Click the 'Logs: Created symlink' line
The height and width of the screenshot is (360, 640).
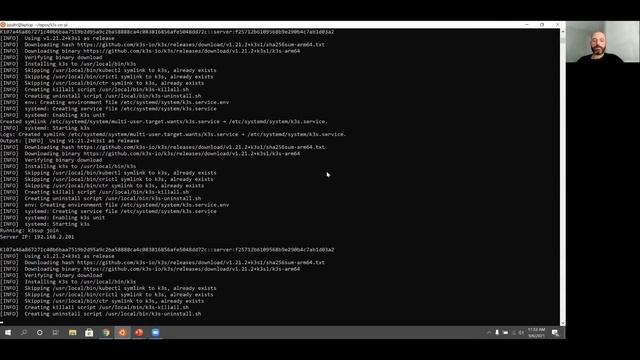(173, 134)
